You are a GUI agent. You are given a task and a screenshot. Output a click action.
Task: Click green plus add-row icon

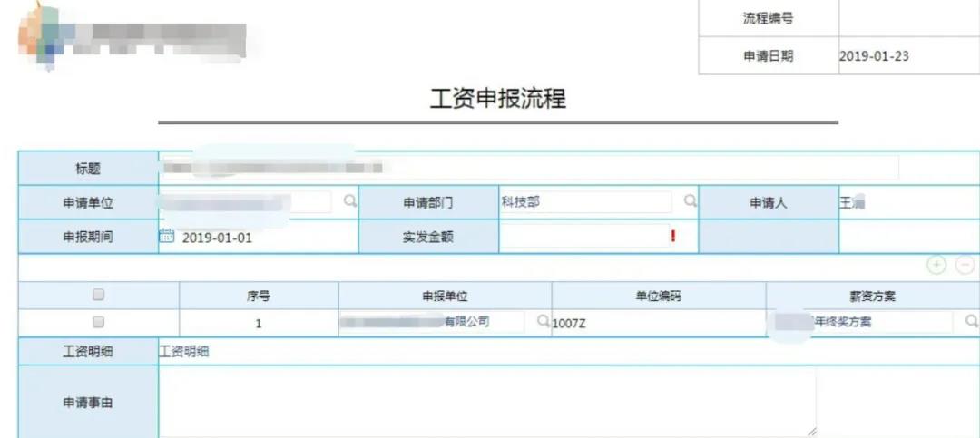(936, 265)
